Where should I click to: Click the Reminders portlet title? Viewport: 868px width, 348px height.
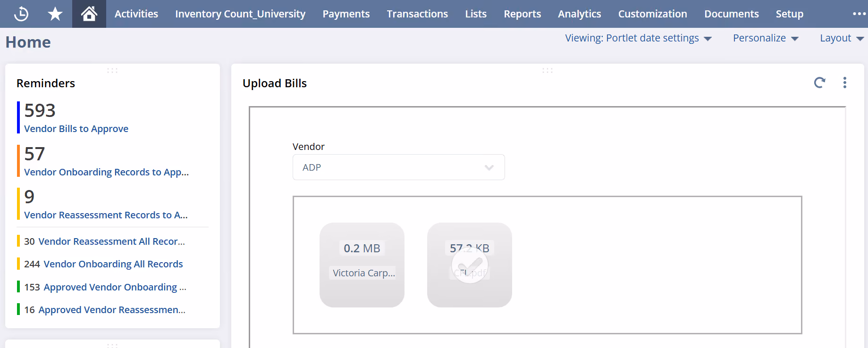click(46, 83)
